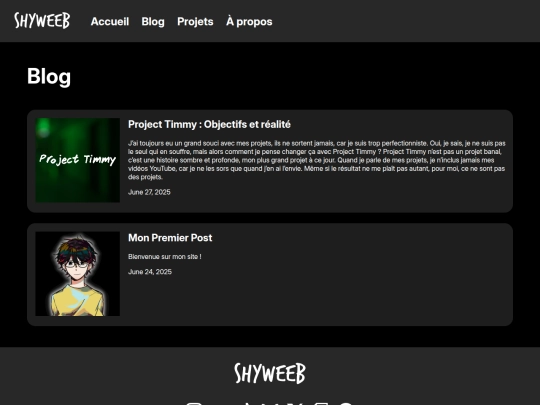Click the Shyweeb logo in the footer
Viewport: 540px width, 405px height.
(x=270, y=373)
